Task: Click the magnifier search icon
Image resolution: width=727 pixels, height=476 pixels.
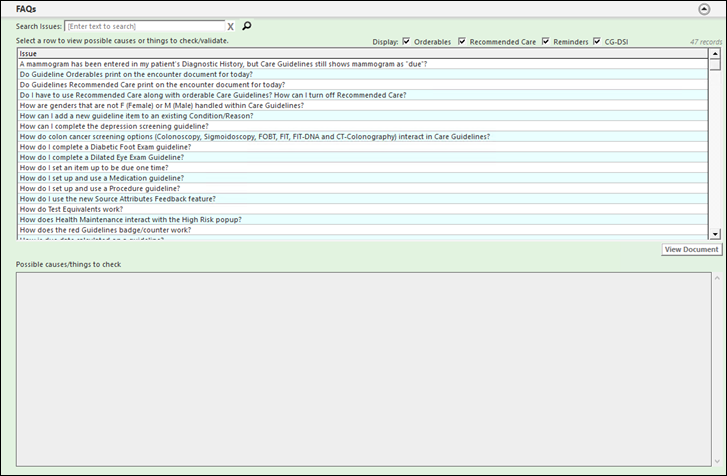Action: (x=247, y=26)
